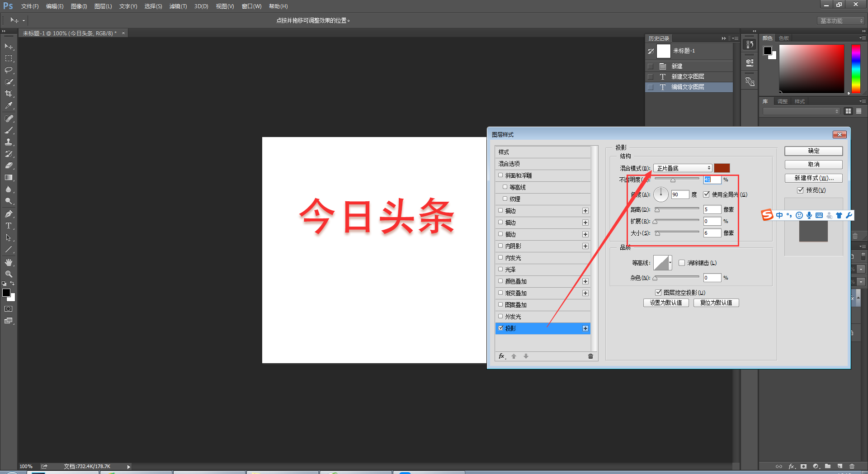Select the Rectangular Marquee tool
This screenshot has height=474, width=868.
tap(9, 58)
